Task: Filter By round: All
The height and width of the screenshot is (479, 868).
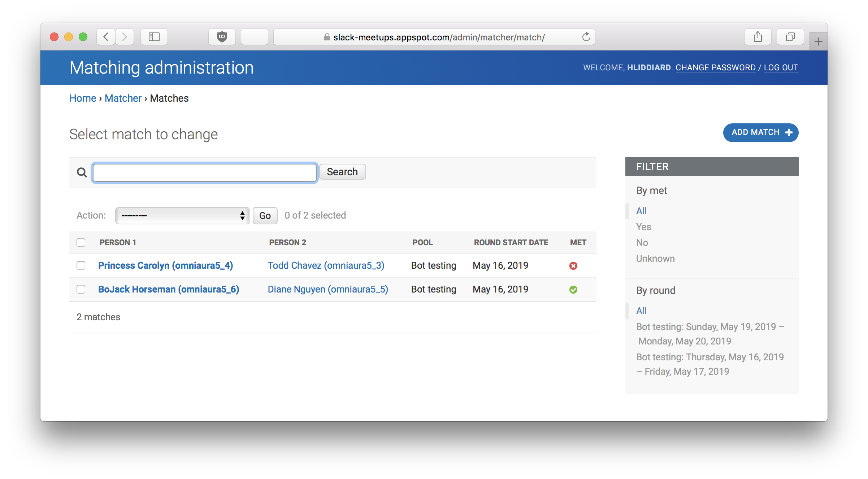Action: (641, 311)
